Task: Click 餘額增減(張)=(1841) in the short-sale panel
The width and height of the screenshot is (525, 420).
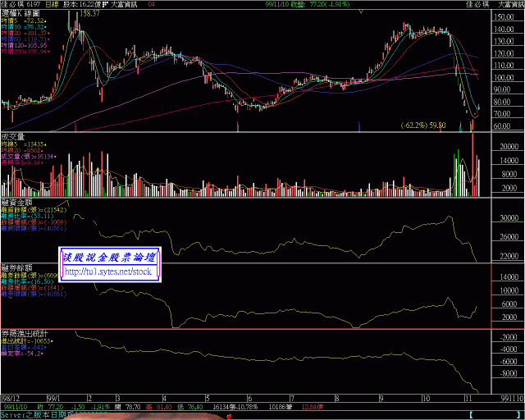Action: pyautogui.click(x=32, y=288)
